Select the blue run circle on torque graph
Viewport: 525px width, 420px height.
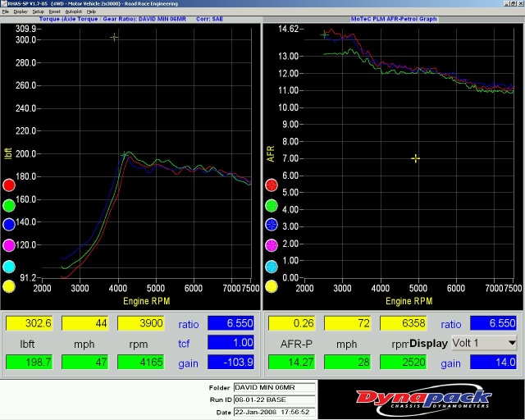(9, 226)
